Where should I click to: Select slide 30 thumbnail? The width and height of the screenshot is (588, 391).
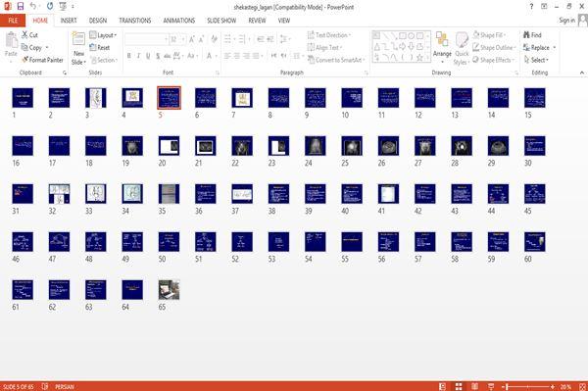(x=534, y=146)
